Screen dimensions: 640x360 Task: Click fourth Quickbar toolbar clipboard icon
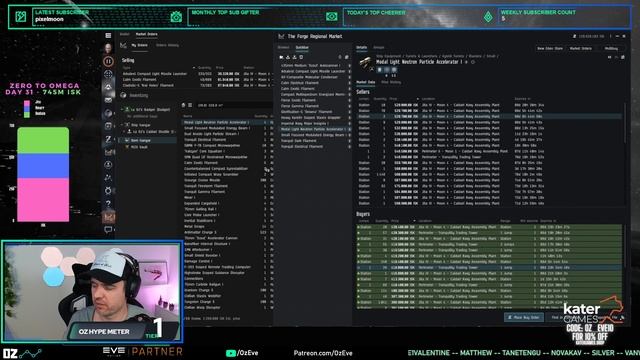click(301, 57)
